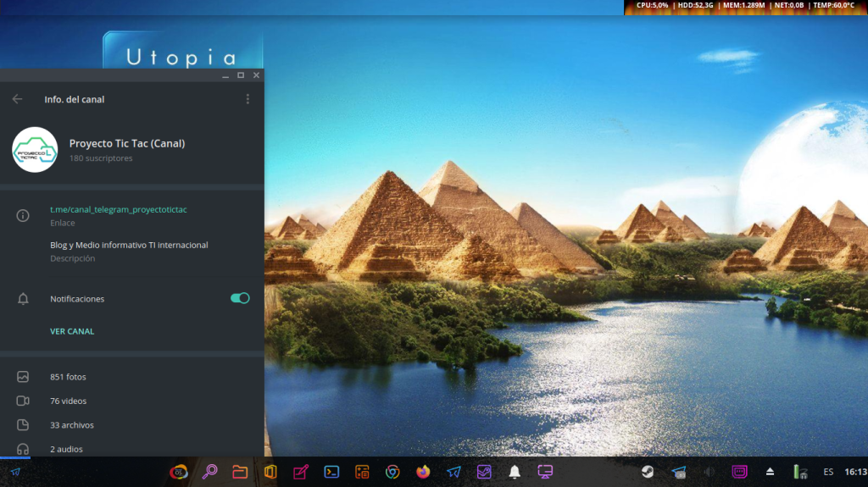Screen dimensions: 868x487
Task: Click the Telegram paper plane icon in taskbar dock
Action: (x=453, y=472)
